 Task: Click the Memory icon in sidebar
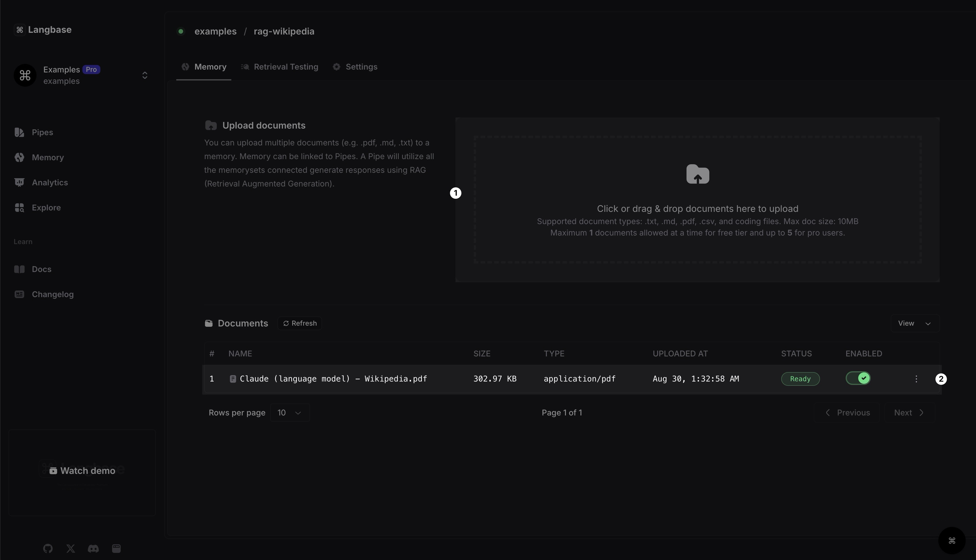[18, 157]
